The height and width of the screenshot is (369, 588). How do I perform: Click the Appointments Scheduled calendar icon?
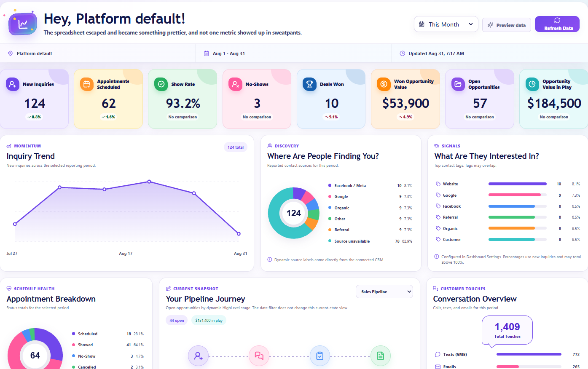pyautogui.click(x=87, y=84)
